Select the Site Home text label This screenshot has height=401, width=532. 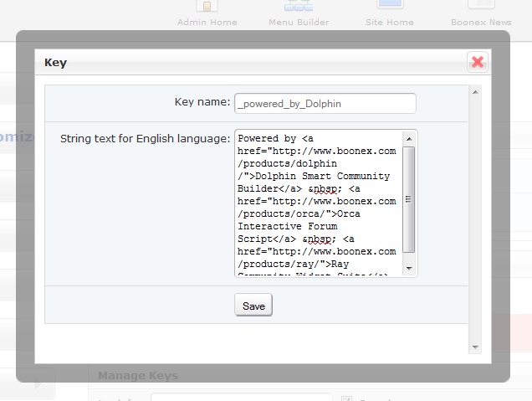pos(390,22)
